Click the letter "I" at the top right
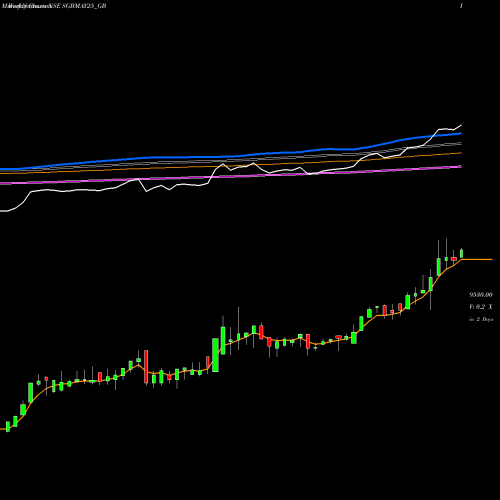 coord(461,6)
